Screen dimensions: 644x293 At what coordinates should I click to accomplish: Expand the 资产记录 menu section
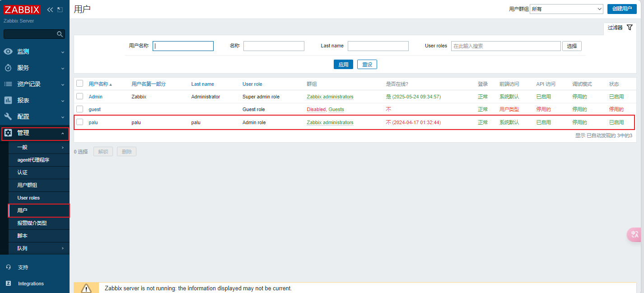tap(35, 84)
